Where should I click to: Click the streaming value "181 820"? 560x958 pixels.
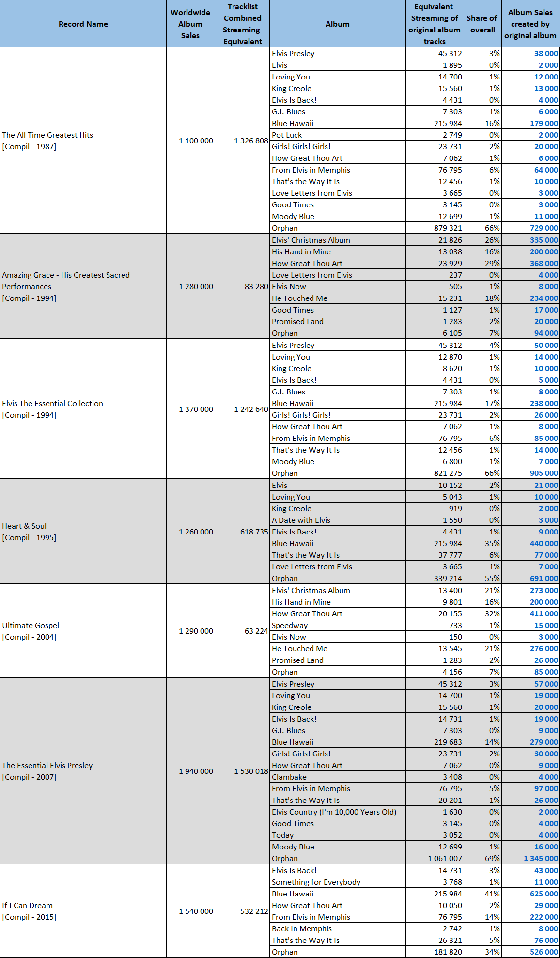point(448,952)
